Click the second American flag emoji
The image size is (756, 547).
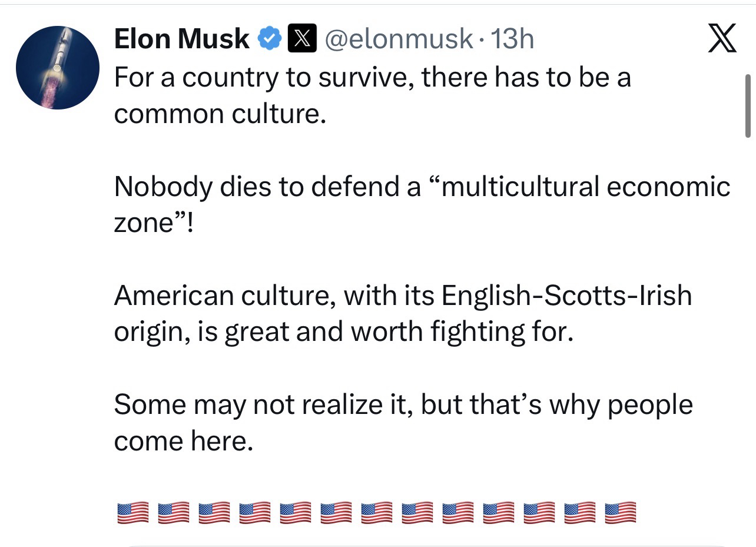click(x=173, y=513)
